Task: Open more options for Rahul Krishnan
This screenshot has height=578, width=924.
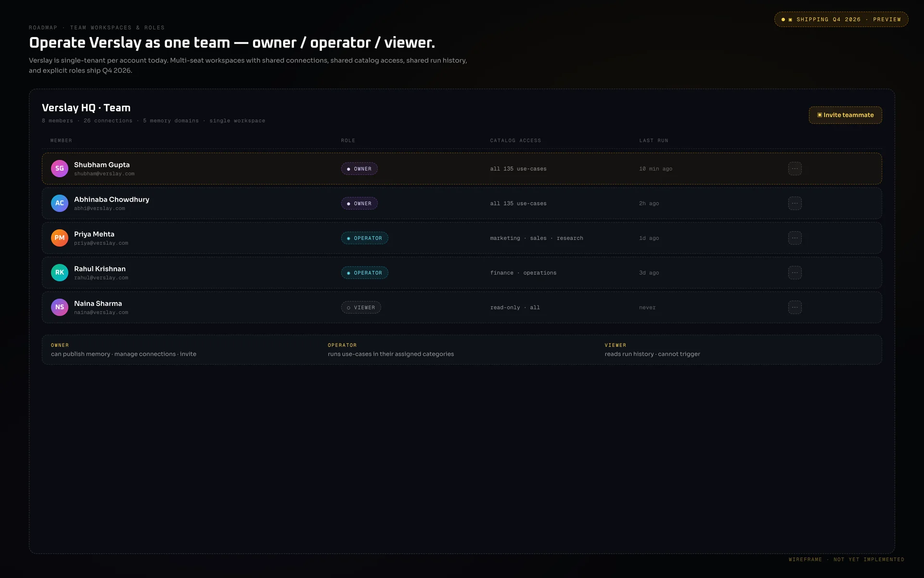Action: (795, 273)
